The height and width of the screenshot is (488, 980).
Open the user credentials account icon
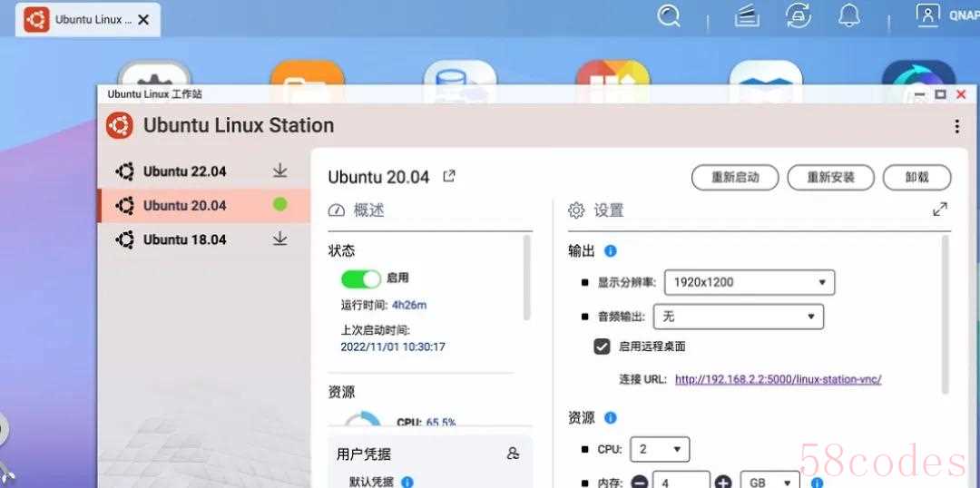513,454
